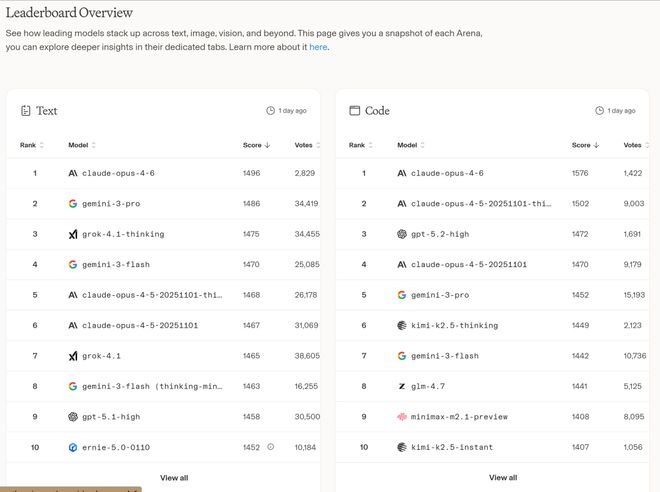Sort Text leaderboard by Rank column
Image resolution: width=660 pixels, height=492 pixels.
coord(32,146)
